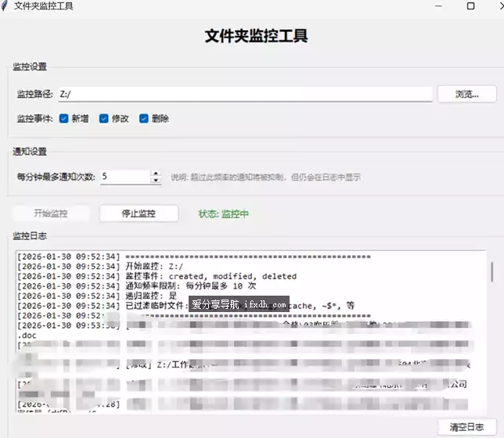Click log line 监控事件: created, modified, deleted

[x=157, y=276]
